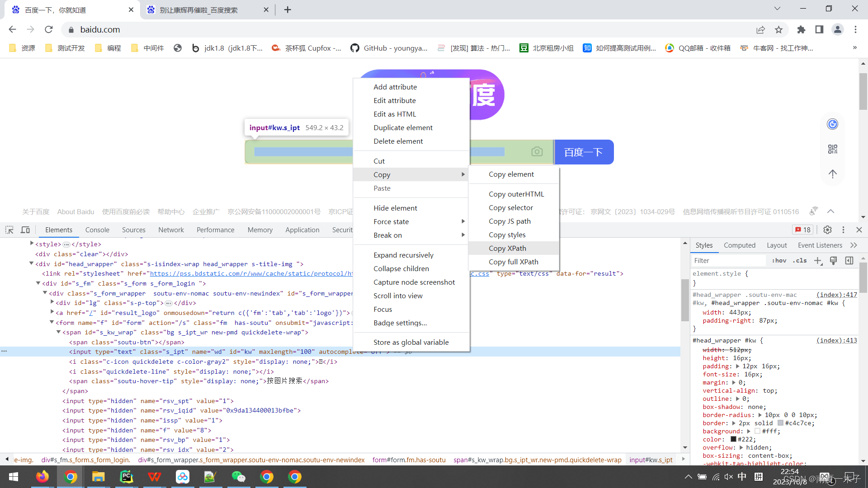Select Copy XPath from submenu

(507, 248)
